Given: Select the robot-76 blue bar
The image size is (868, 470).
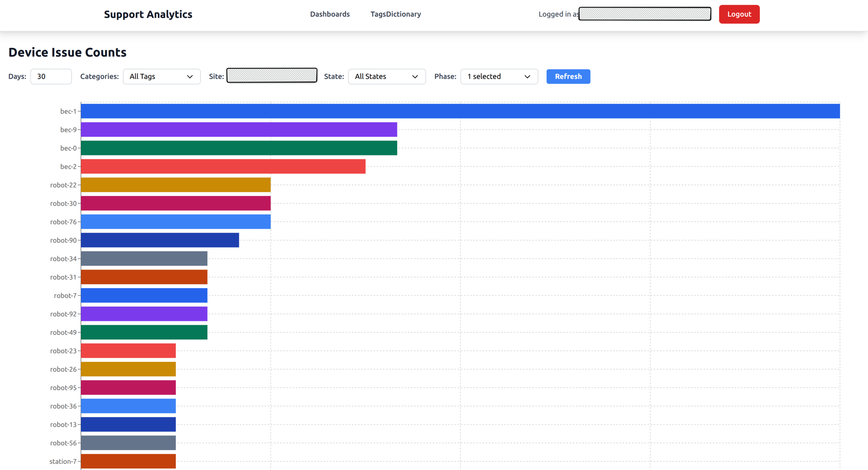Looking at the screenshot, I should pyautogui.click(x=174, y=222).
